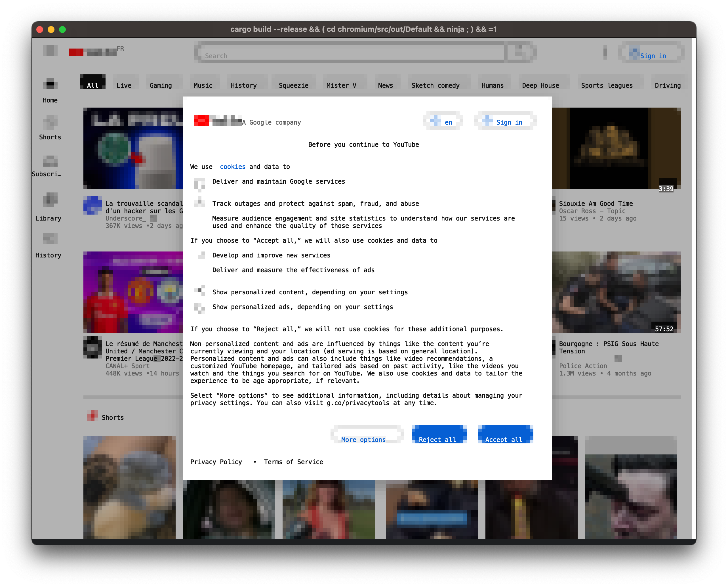Viewport: 728px width, 587px height.
Task: Open Library sidebar icon
Action: pos(50,200)
